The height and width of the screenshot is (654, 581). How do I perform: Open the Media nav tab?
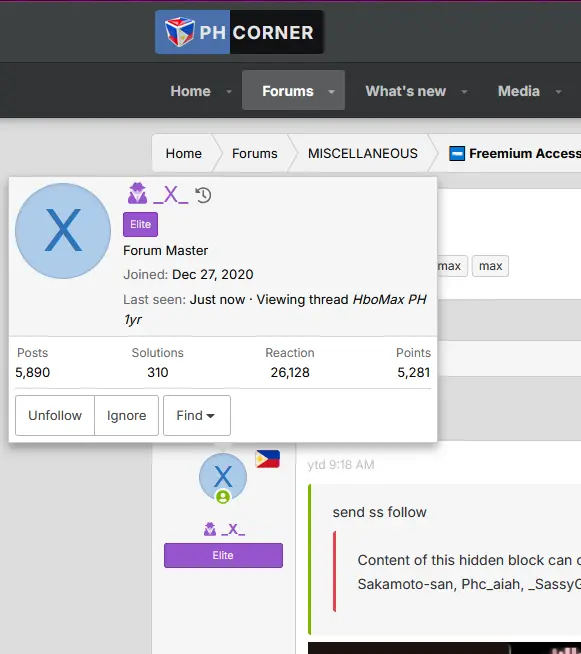(x=519, y=91)
